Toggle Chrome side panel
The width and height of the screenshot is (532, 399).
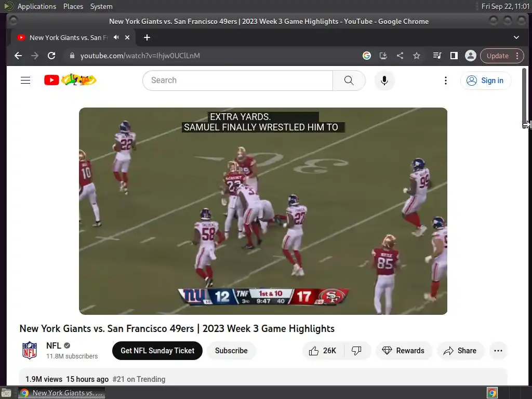click(454, 56)
